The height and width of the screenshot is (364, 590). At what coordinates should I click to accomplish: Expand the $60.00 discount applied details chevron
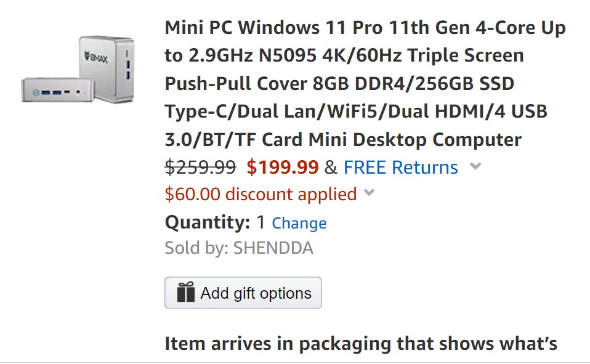(370, 194)
